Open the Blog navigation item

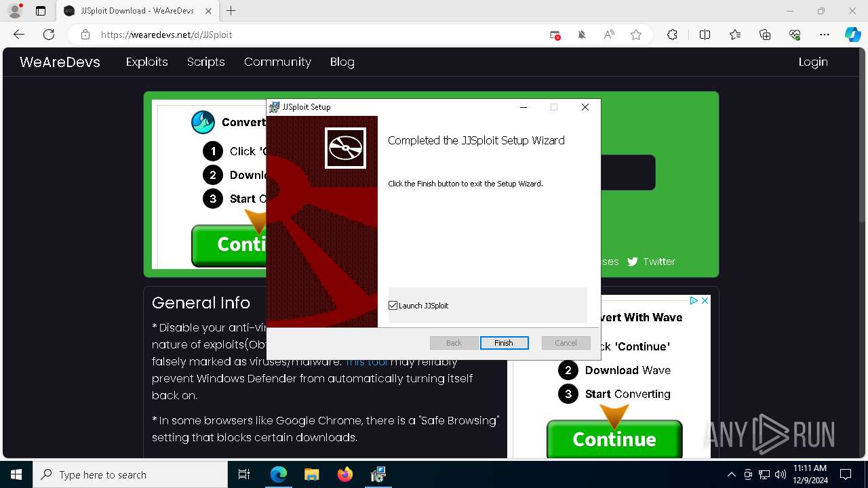click(x=342, y=62)
